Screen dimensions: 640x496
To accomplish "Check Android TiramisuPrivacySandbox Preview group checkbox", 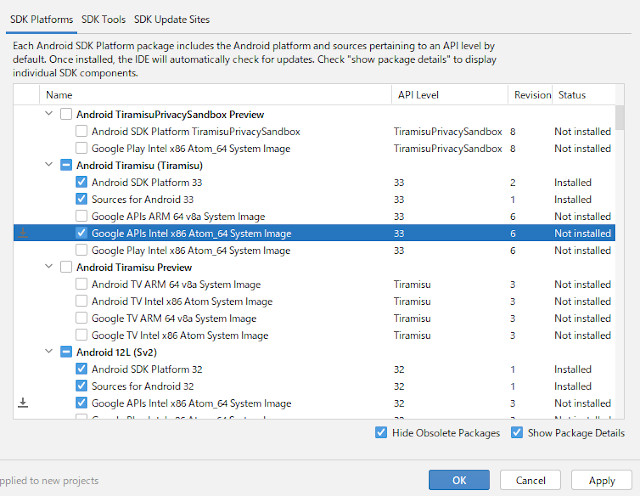I will point(66,114).
